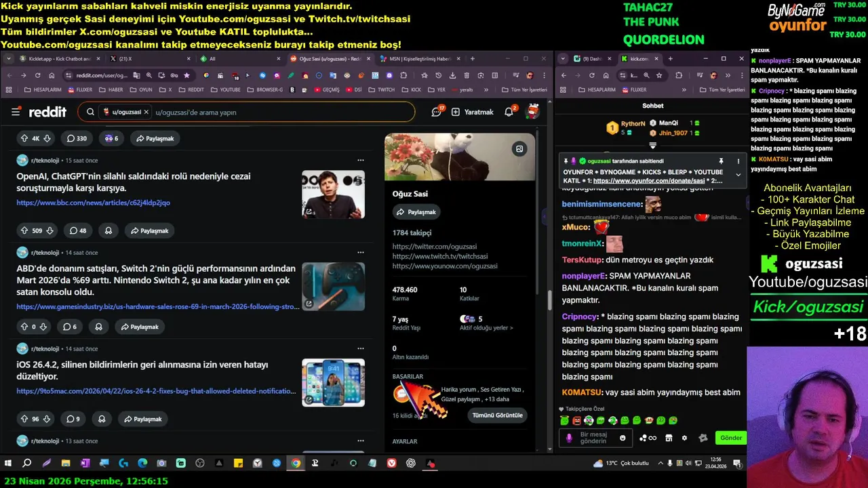The height and width of the screenshot is (488, 868).
Task: Unpin pinned chat message pin icon
Action: click(x=721, y=161)
